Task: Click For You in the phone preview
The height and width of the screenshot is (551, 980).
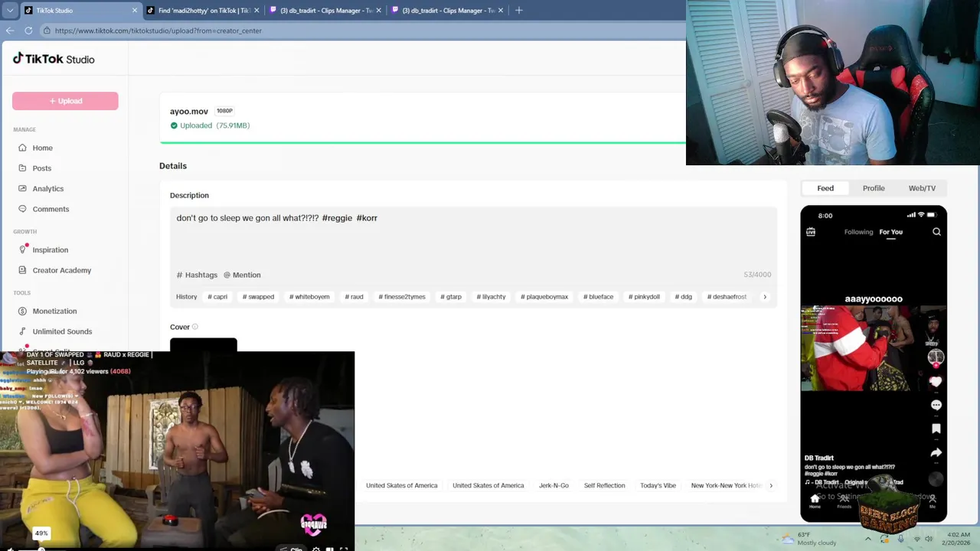Action: coord(890,232)
